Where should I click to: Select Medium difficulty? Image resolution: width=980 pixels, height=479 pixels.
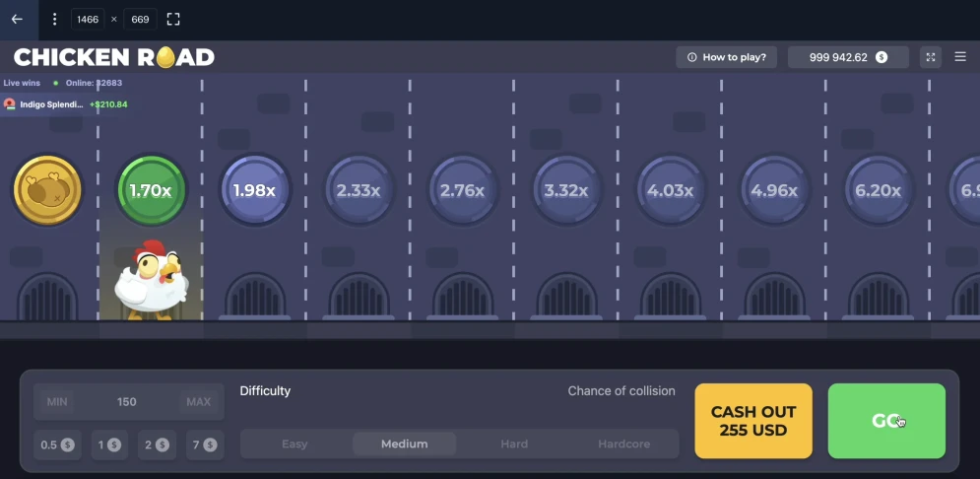[404, 444]
